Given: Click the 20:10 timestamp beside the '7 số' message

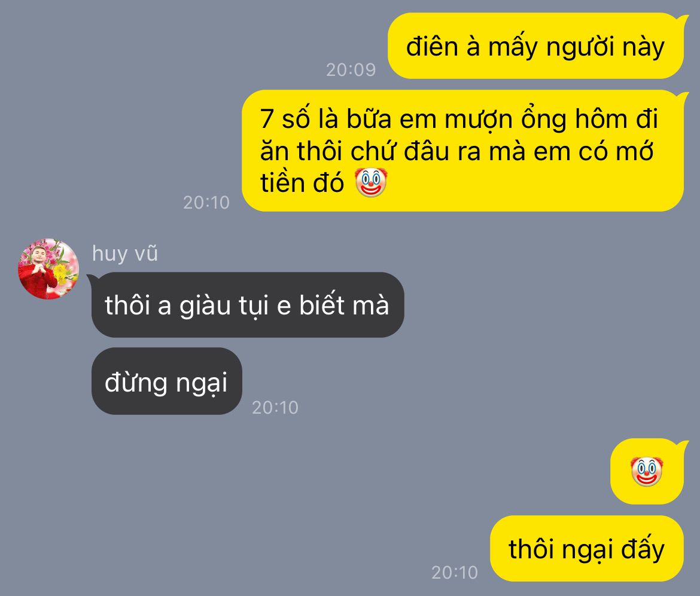Looking at the screenshot, I should [206, 203].
